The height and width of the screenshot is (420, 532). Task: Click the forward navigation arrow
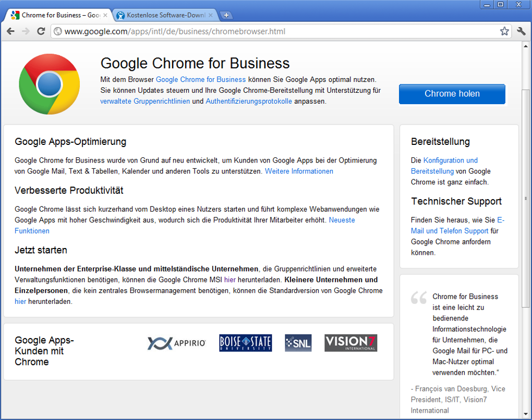[x=26, y=31]
